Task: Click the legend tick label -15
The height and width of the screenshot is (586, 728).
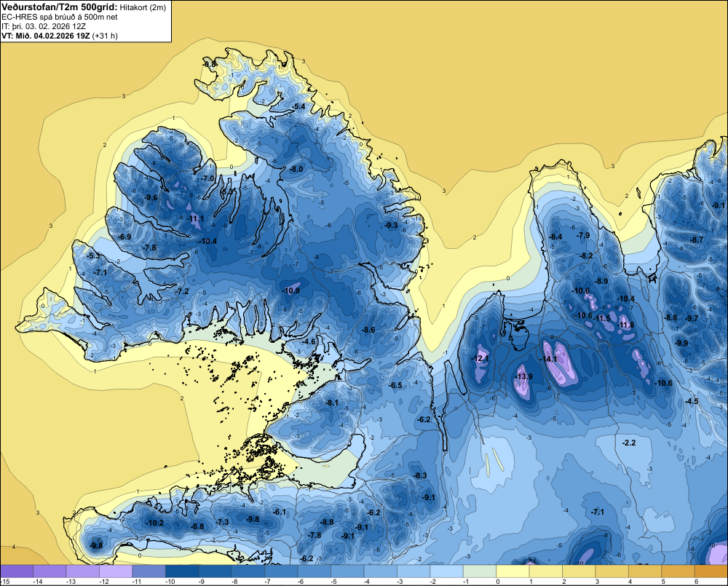Action: (4, 582)
